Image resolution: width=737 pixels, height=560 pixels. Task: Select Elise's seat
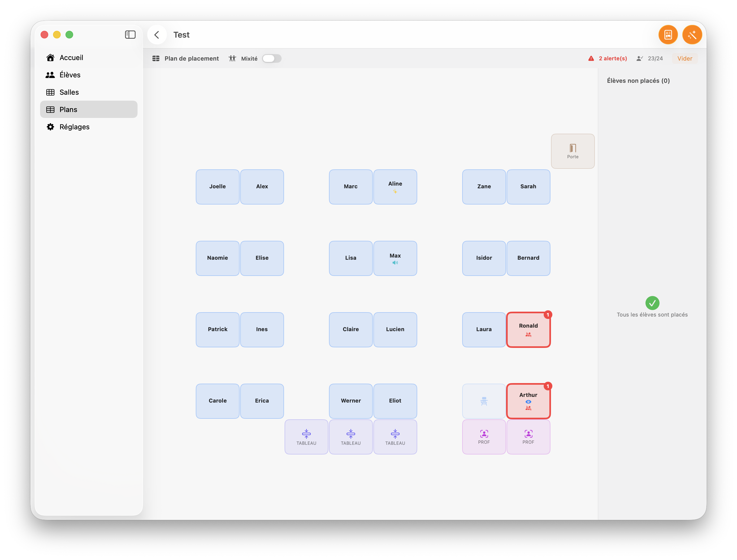click(x=262, y=258)
